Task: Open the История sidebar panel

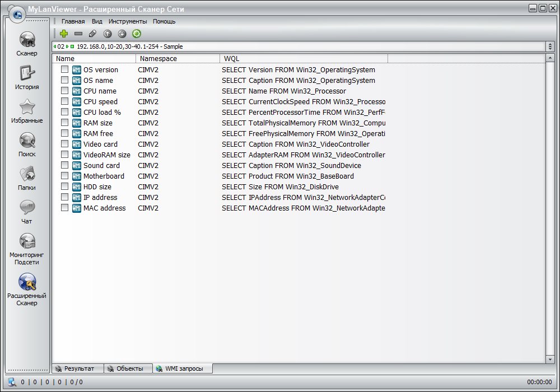Action: click(x=27, y=78)
